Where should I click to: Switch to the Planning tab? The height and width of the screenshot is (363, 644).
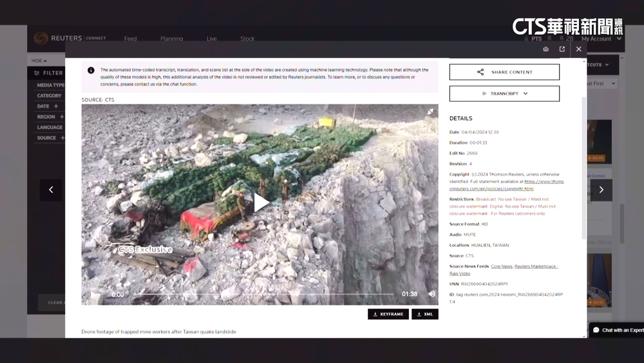point(171,39)
